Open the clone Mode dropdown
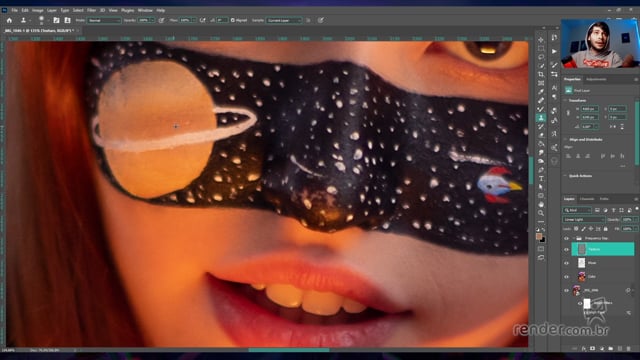The height and width of the screenshot is (360, 640). 104,20
